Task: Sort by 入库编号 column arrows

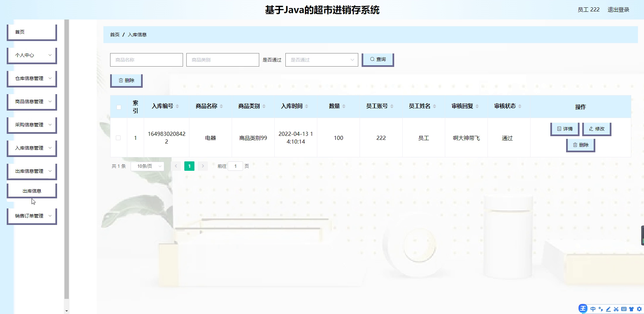Action: [177, 106]
